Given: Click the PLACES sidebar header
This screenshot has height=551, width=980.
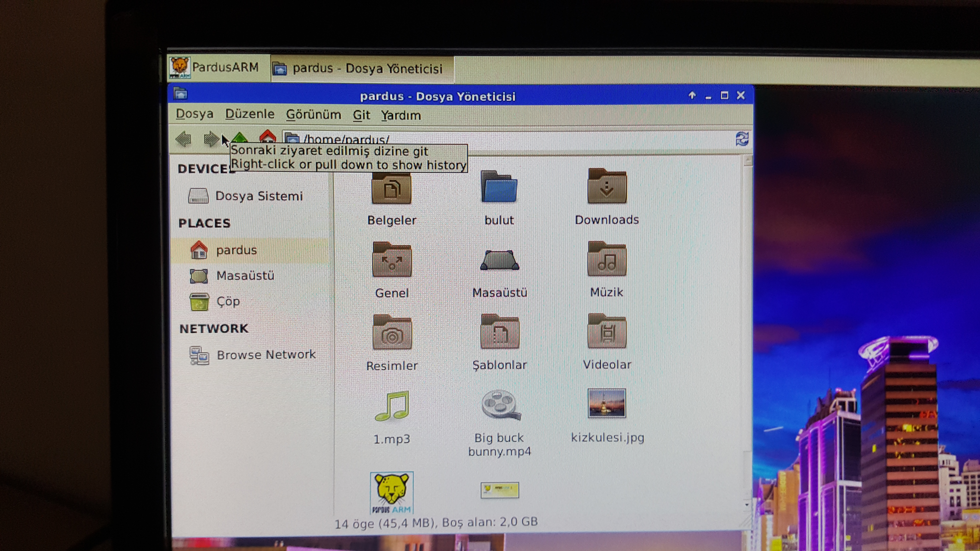Looking at the screenshot, I should [x=204, y=223].
